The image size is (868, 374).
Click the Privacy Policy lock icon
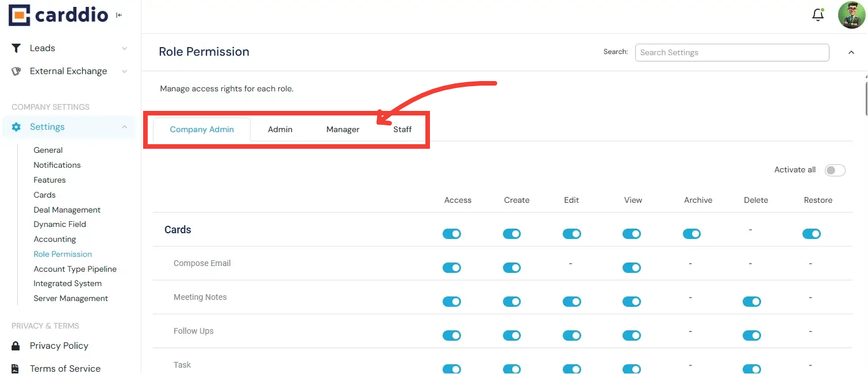point(17,346)
